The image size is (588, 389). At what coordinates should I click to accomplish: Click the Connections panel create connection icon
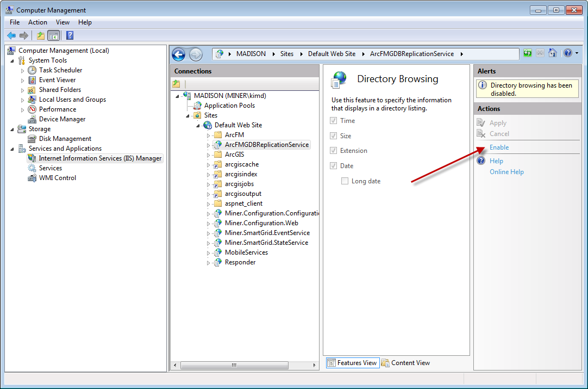point(176,84)
